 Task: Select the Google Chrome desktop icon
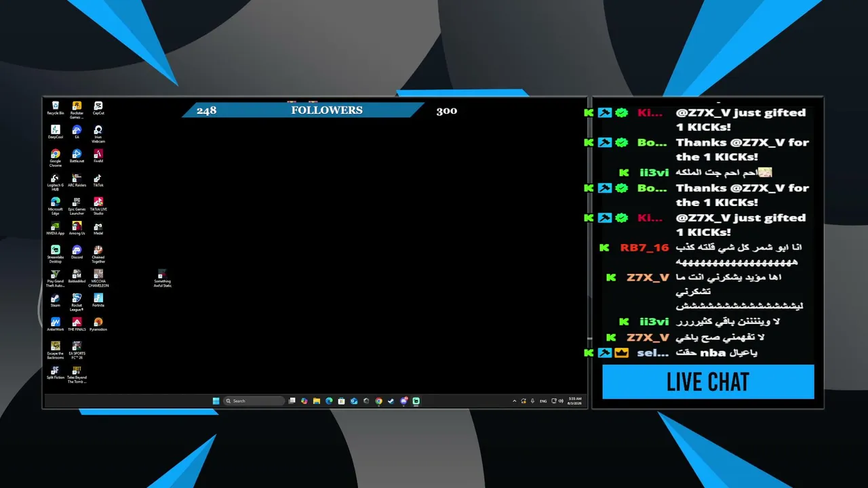point(56,158)
